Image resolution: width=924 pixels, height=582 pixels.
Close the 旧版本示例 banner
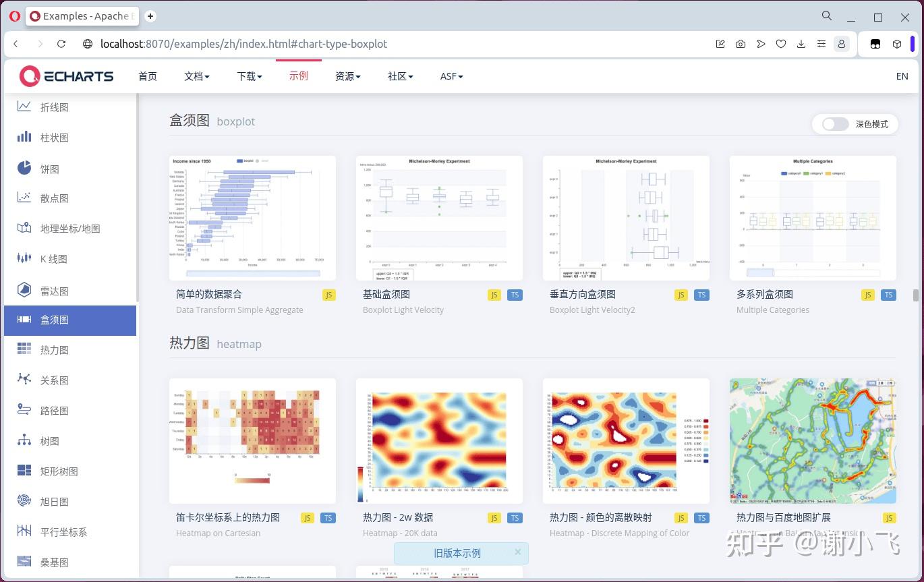[x=518, y=552]
